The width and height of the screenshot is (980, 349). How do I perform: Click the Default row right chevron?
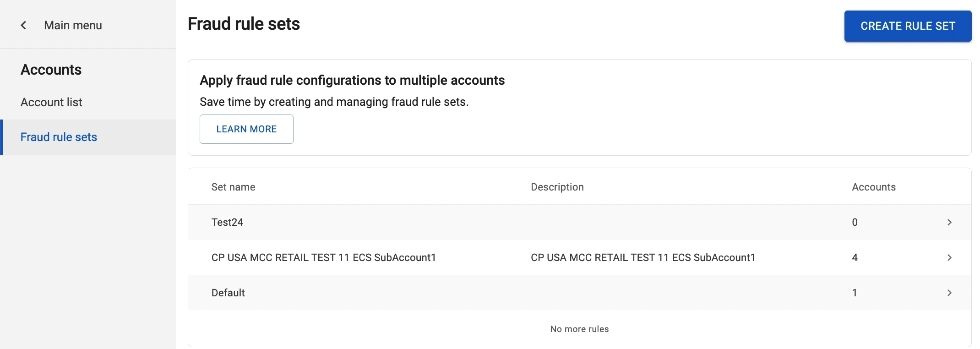(x=949, y=293)
